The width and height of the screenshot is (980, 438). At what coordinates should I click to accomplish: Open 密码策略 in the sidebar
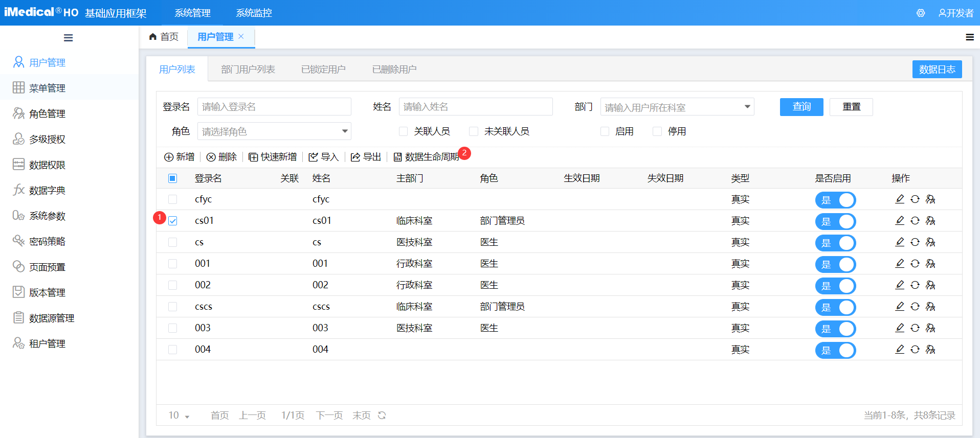[x=47, y=242]
